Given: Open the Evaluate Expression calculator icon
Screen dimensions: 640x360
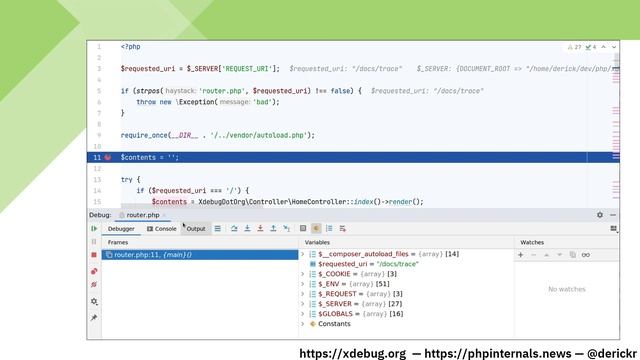Looking at the screenshot, I should (303, 229).
